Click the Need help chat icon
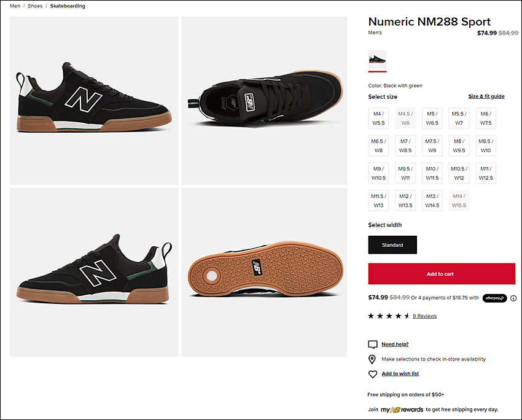Screen dimensions: 522x420 (x=373, y=344)
